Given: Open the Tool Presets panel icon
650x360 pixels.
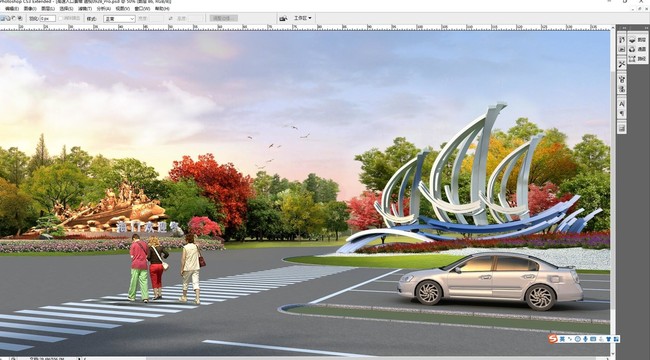Looking at the screenshot, I should [x=622, y=64].
